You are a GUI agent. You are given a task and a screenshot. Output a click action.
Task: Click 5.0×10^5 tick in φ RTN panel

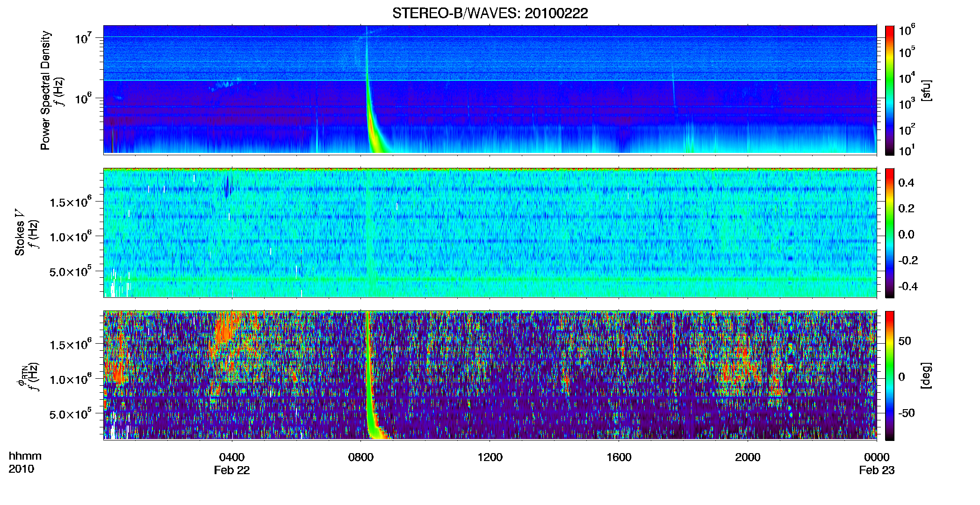(71, 414)
